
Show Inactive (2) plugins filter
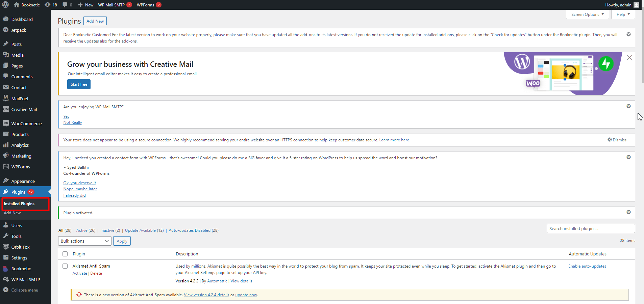pyautogui.click(x=110, y=230)
